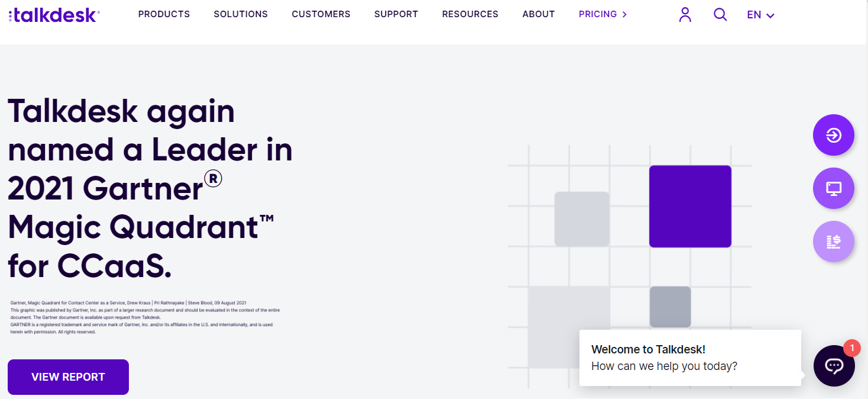Viewport: 868px width, 399px height.
Task: Open the user account icon
Action: (685, 14)
